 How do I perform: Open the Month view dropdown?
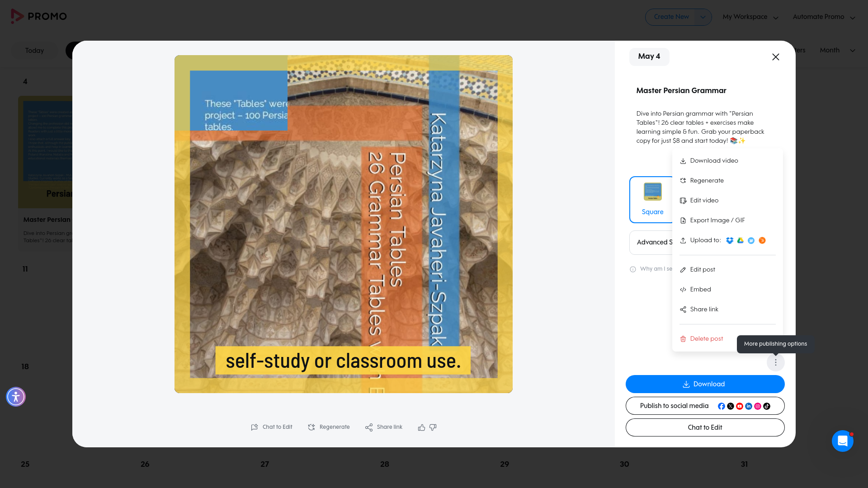pos(837,50)
